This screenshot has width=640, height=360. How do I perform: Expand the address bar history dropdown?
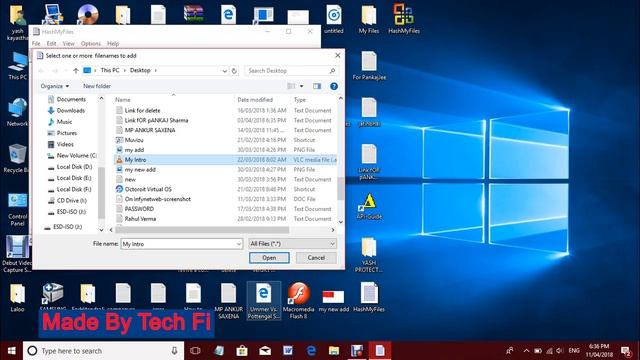[224, 71]
